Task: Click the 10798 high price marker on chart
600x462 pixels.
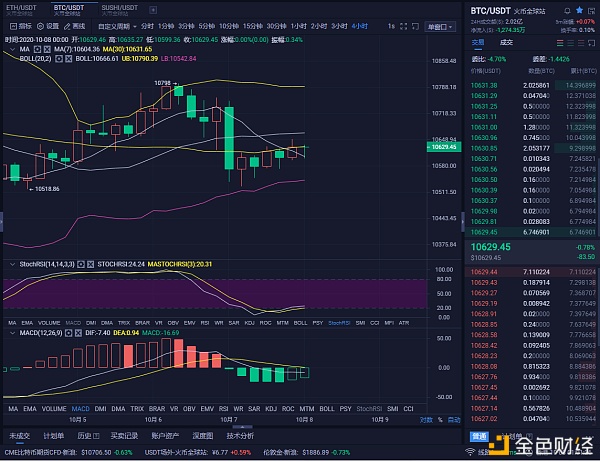Action: [x=164, y=81]
